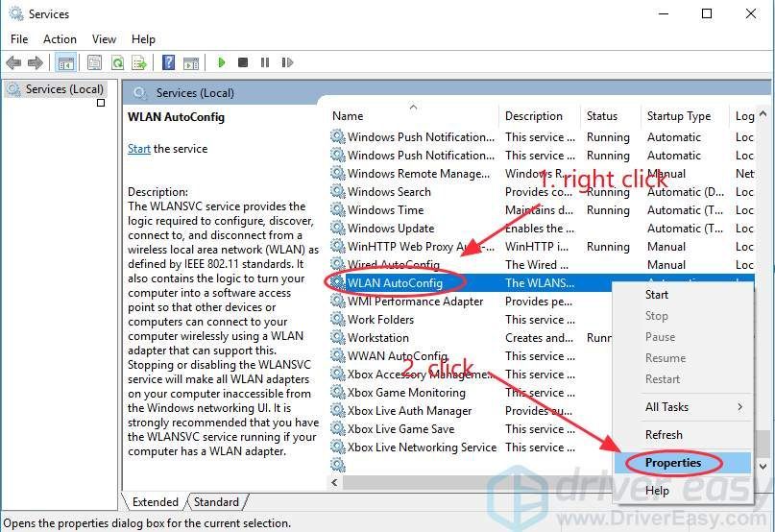Sort by the Log column header
The height and width of the screenshot is (532, 775).
pyautogui.click(x=742, y=116)
